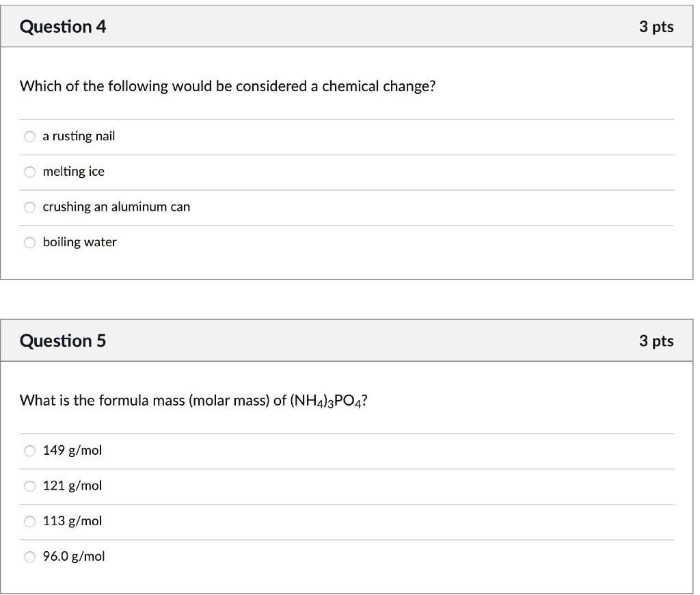
Task: Select the 'a rusting nail' answer option
Action: pyautogui.click(x=29, y=136)
